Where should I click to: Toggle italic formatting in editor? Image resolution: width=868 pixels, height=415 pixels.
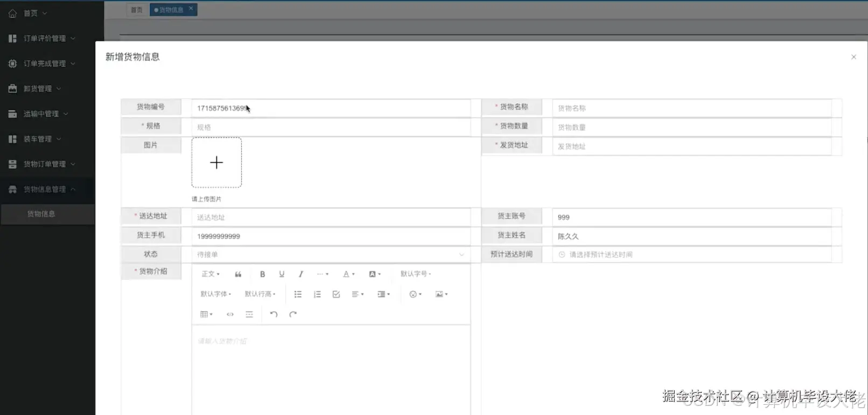(301, 274)
